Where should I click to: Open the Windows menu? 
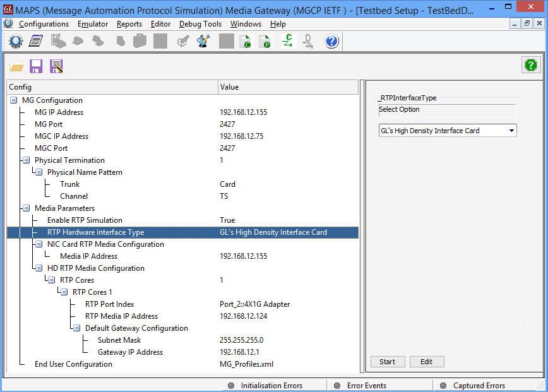tap(246, 24)
